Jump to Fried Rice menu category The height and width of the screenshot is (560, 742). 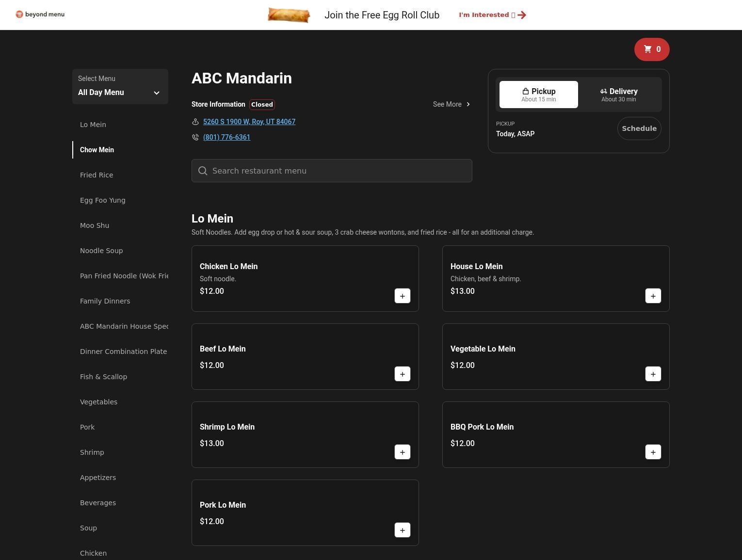97,175
